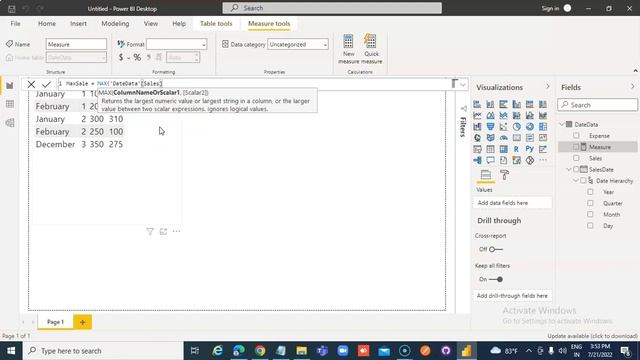
Task: Collapse the SalesDate node
Action: tap(569, 169)
